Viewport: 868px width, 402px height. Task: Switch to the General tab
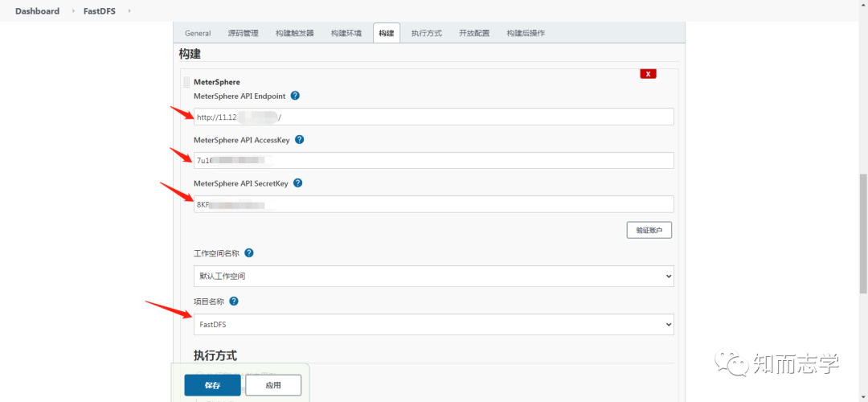pyautogui.click(x=198, y=33)
